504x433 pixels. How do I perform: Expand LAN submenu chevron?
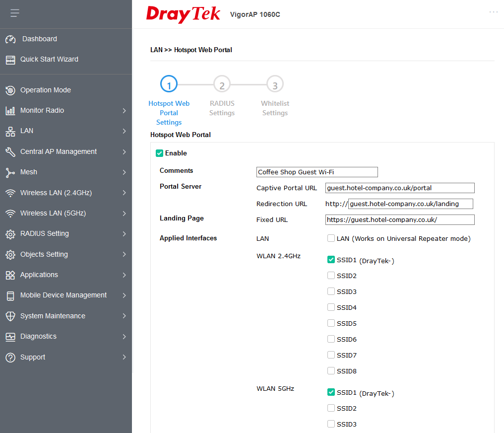click(x=124, y=131)
